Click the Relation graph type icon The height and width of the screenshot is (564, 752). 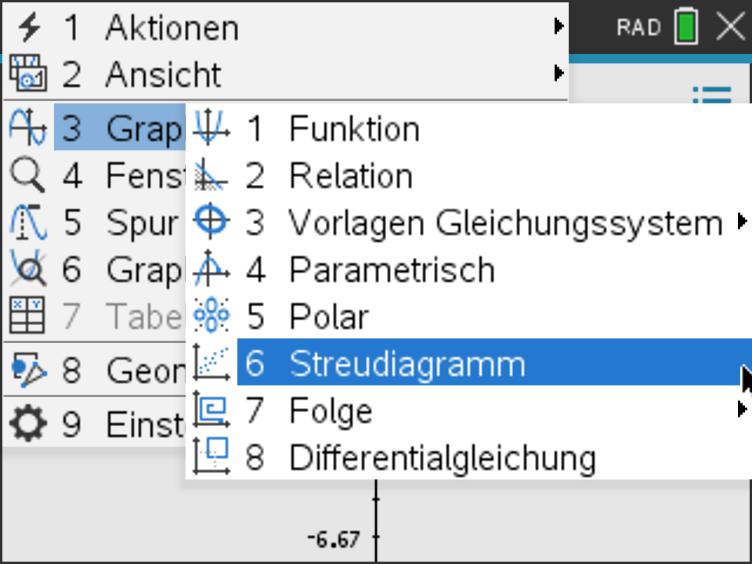212,175
